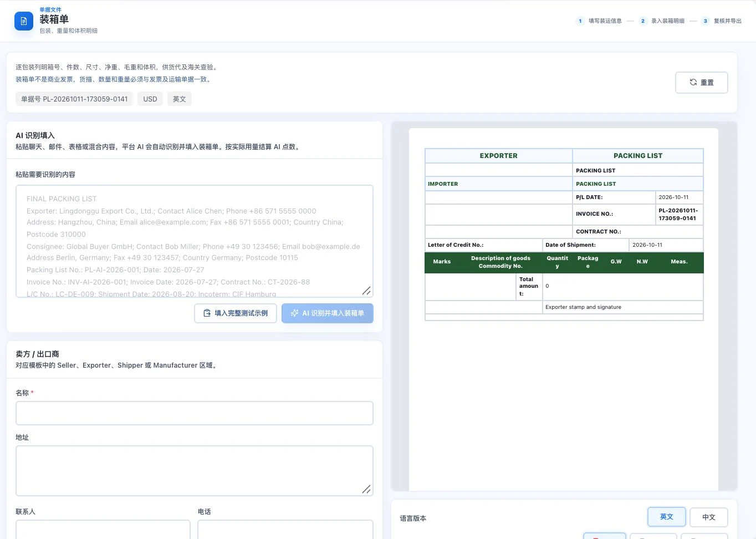Click the USD currency tag
Viewport: 756px width, 539px height.
coord(150,99)
